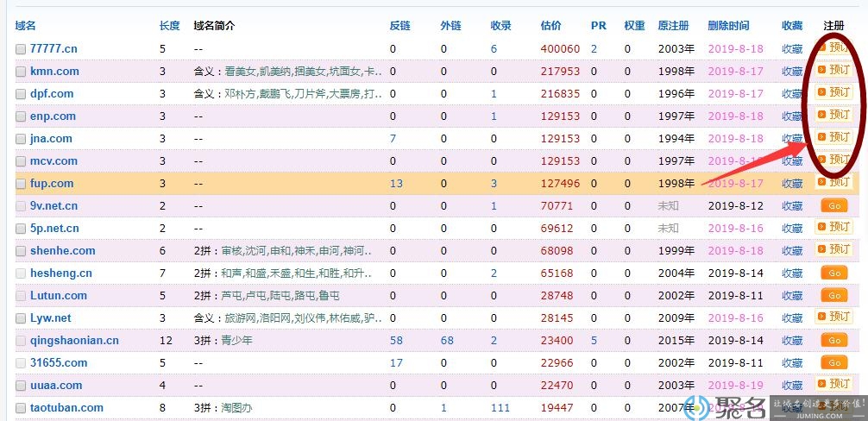The image size is (868, 421).
Task: Click the 青少年 description text
Action: click(x=236, y=340)
